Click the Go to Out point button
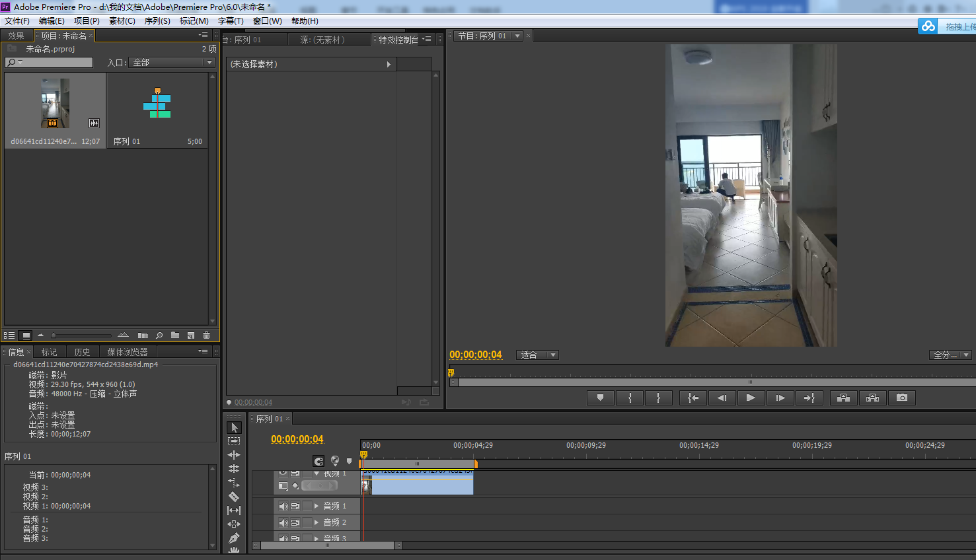This screenshot has height=560, width=976. pyautogui.click(x=809, y=398)
